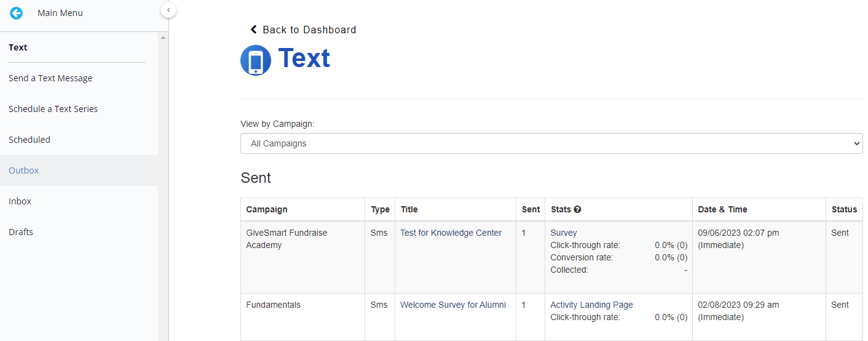
Task: Open the Outbox section
Action: [24, 170]
